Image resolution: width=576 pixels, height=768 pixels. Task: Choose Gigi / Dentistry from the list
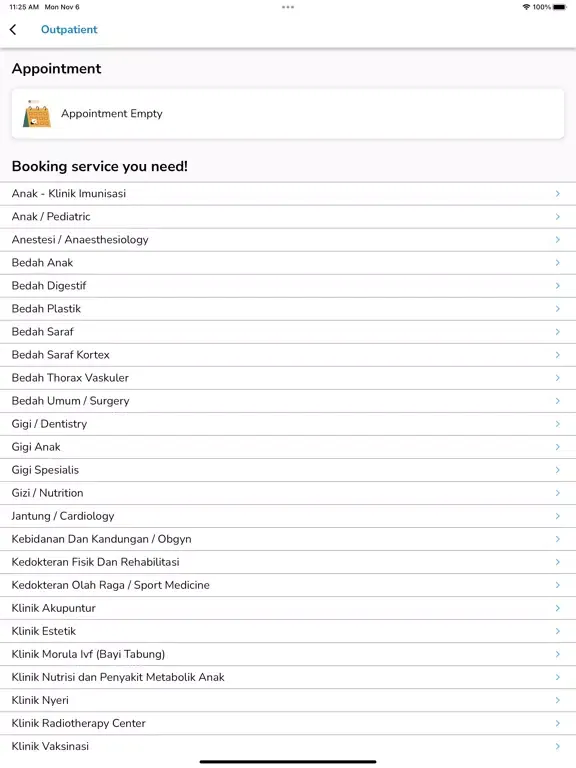(288, 424)
